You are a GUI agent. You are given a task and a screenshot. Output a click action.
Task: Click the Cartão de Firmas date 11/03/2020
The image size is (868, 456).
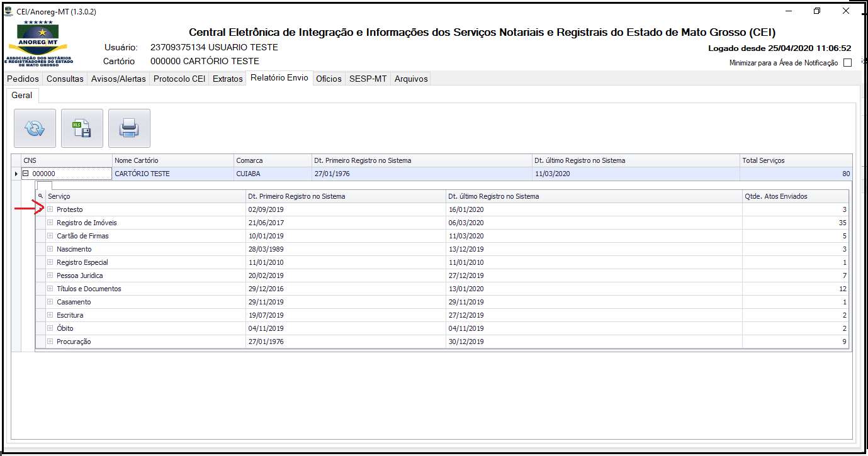[466, 236]
